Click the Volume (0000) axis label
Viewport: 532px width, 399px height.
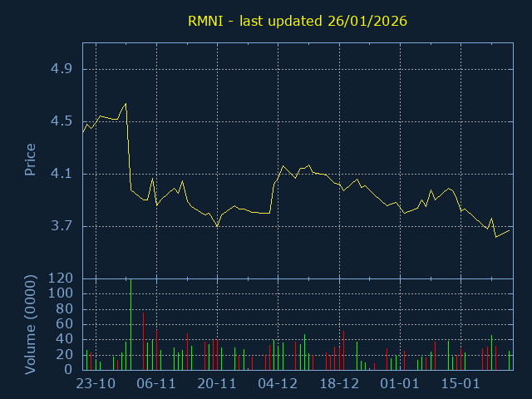coord(30,323)
